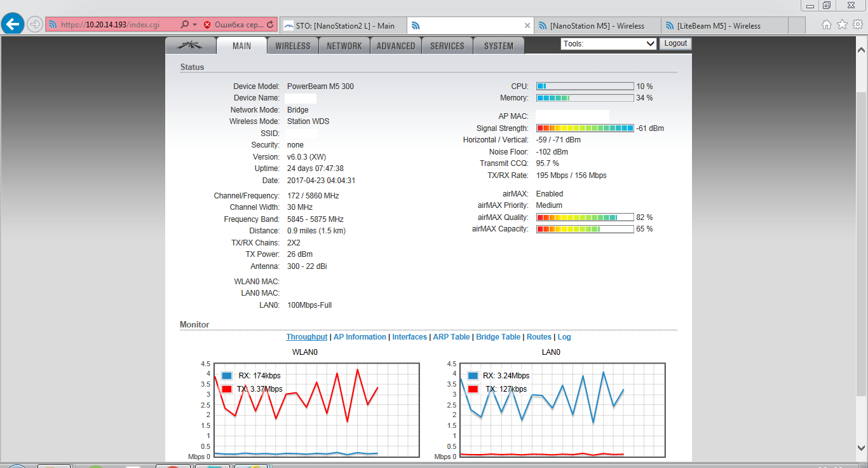Screen dimensions: 868x468
Task: Open browser settings gear icon
Action: pyautogui.click(x=857, y=25)
